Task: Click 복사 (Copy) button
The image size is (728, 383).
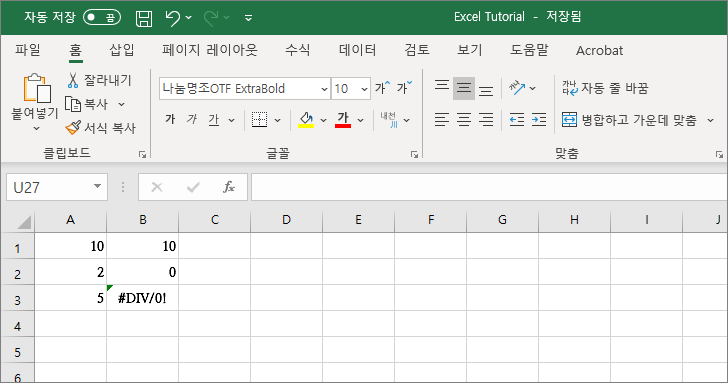Action: [x=86, y=104]
